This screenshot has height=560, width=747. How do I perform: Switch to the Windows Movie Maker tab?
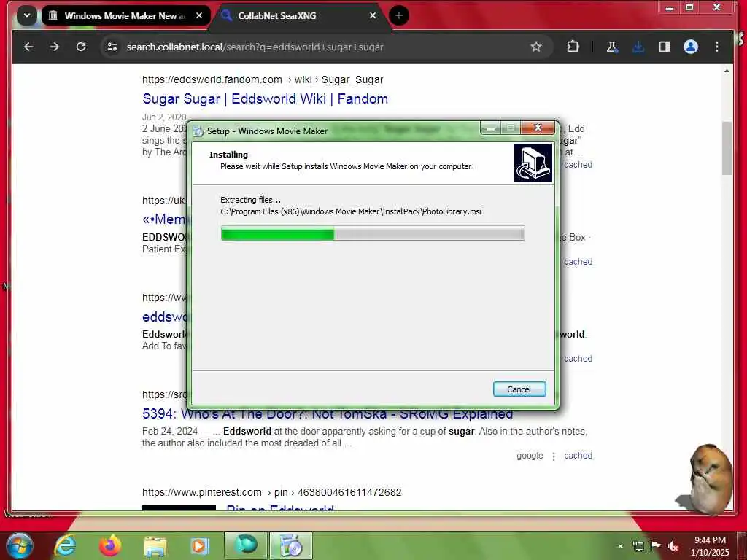pos(125,16)
